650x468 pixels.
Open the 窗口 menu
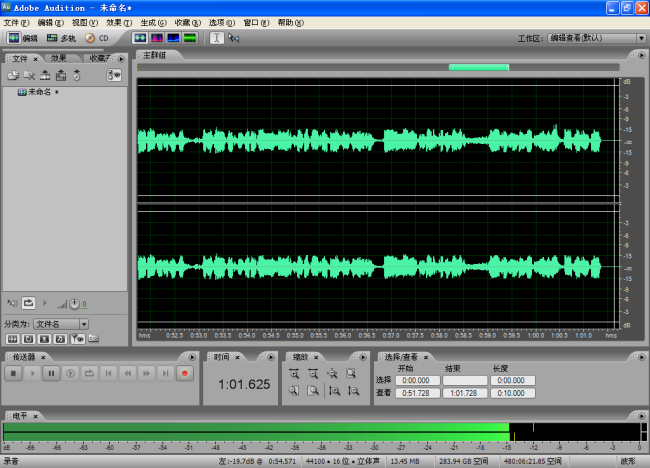[x=256, y=23]
